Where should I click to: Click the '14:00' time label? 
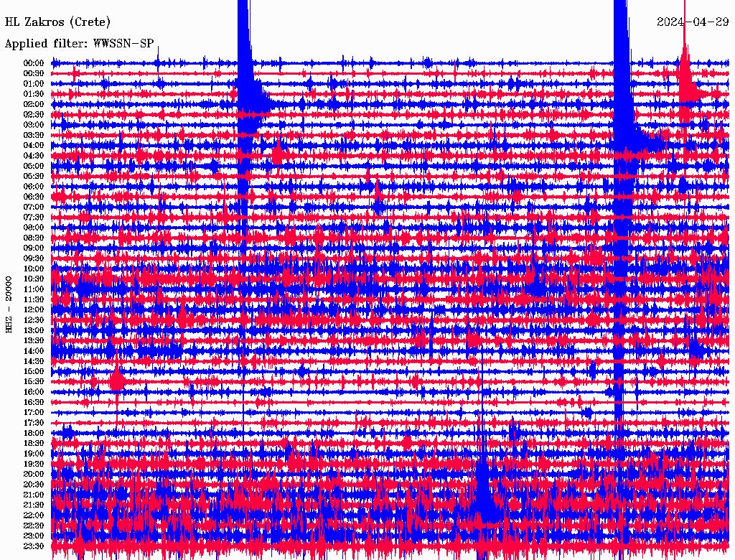pyautogui.click(x=34, y=351)
